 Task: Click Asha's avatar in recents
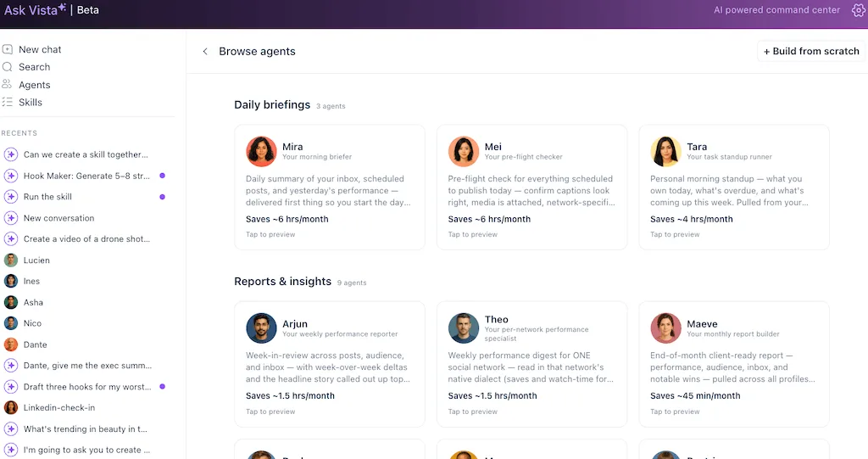click(10, 302)
